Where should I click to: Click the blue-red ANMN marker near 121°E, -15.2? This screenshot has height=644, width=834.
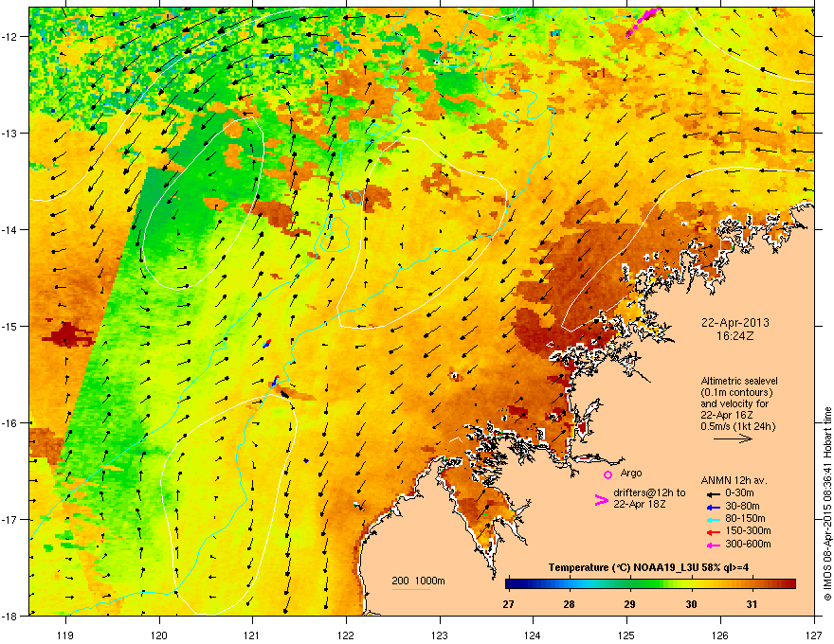click(x=267, y=344)
